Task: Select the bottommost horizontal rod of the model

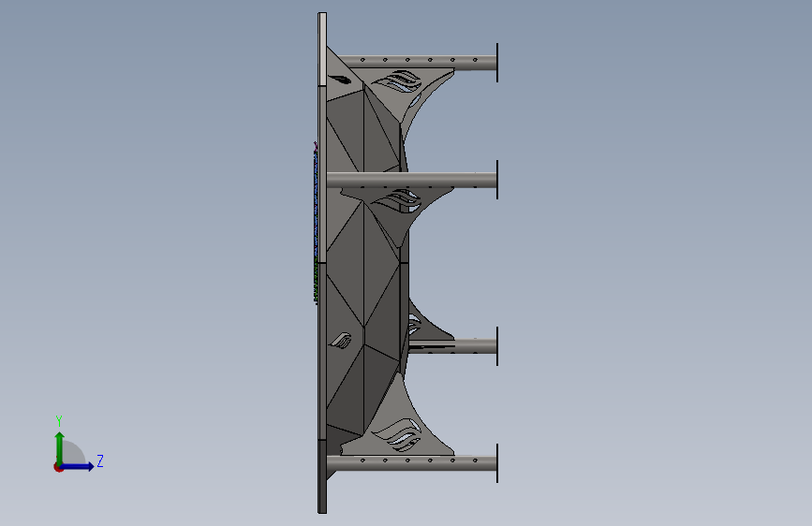Action: pyautogui.click(x=412, y=463)
